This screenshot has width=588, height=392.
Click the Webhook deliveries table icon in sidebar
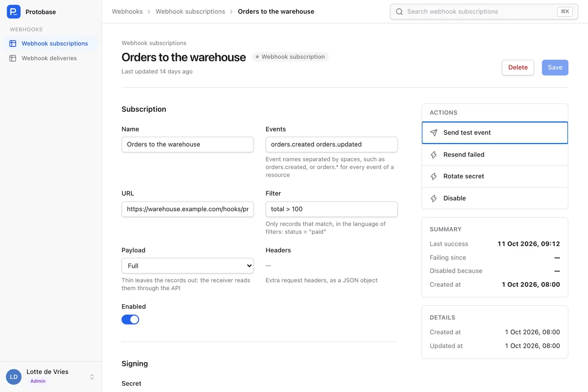[13, 58]
